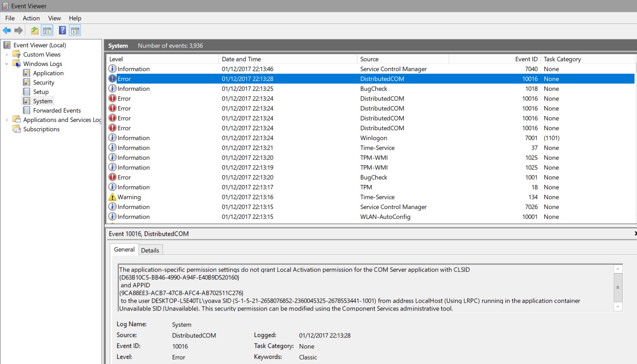The width and height of the screenshot is (637, 364).
Task: Click the description box scroll down arrow
Action: [x=618, y=307]
